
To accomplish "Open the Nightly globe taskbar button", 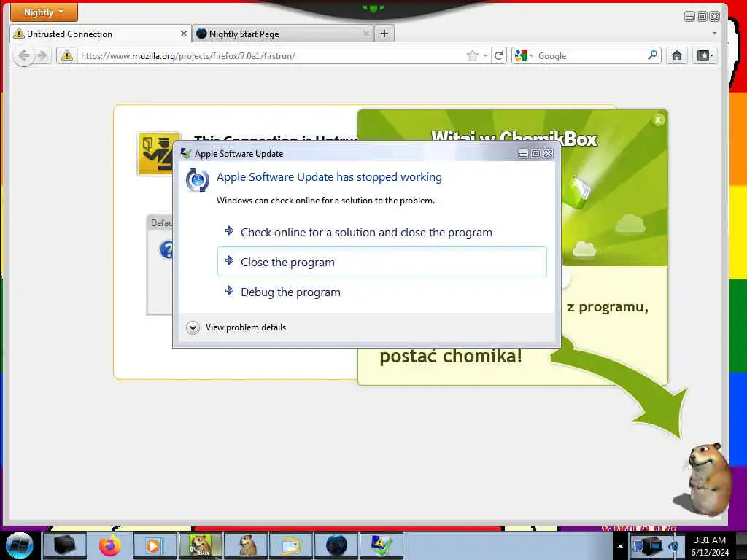I will click(336, 545).
